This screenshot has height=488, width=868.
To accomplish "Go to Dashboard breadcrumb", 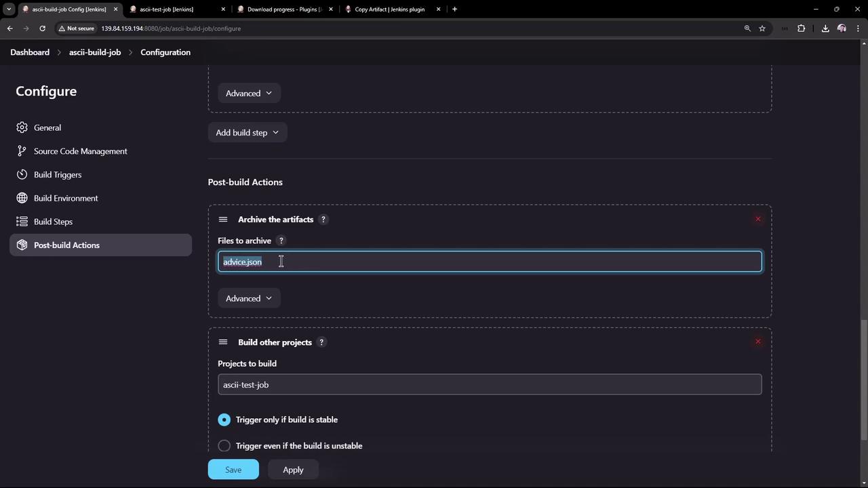I will [30, 52].
